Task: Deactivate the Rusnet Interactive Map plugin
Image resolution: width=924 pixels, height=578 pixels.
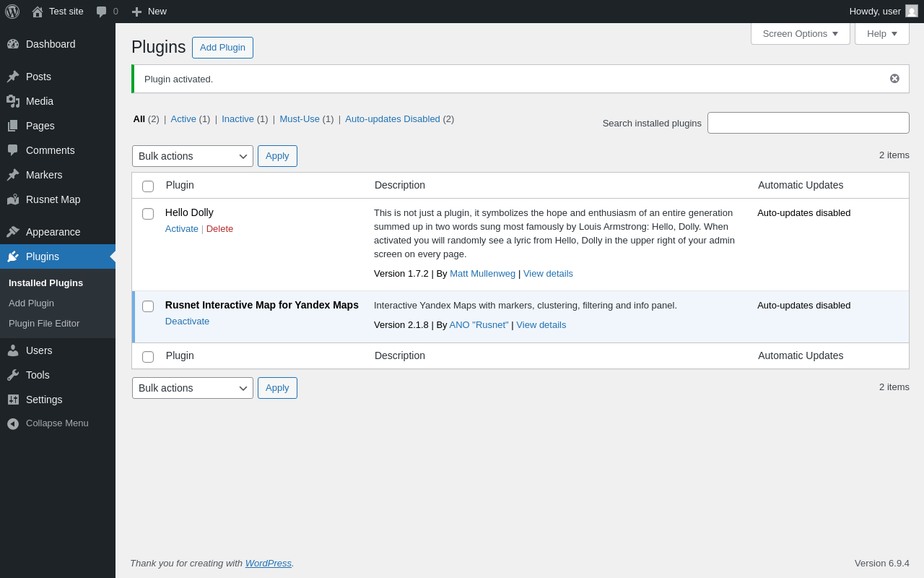Action: pos(187,322)
